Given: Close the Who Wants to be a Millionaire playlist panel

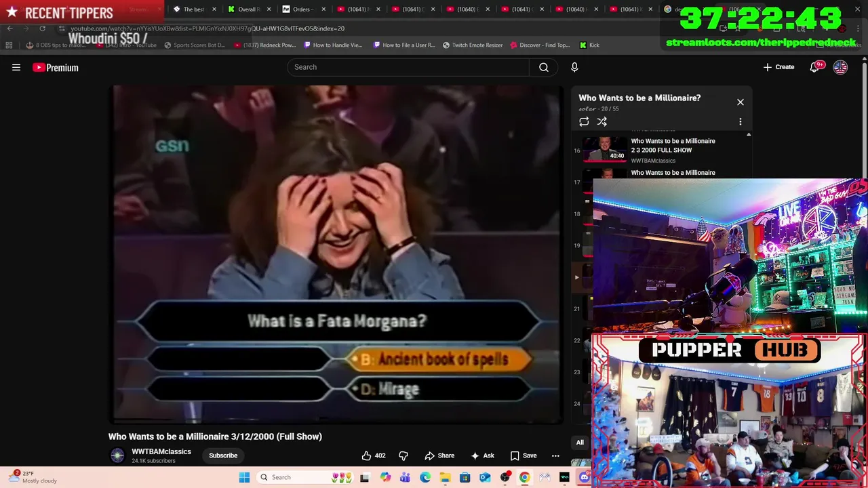Looking at the screenshot, I should (x=740, y=102).
